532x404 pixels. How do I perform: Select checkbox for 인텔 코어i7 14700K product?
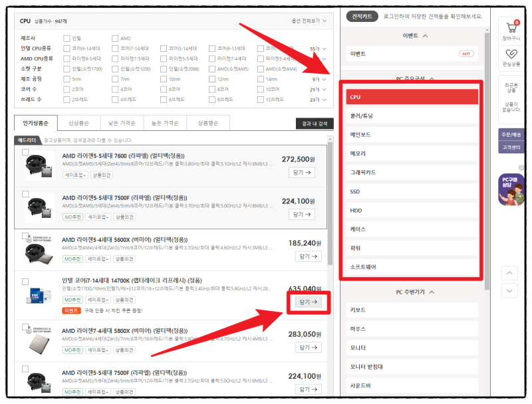25,282
